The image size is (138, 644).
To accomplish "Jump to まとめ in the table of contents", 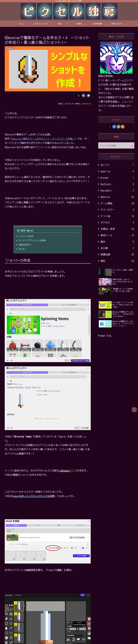I will click(22, 249).
